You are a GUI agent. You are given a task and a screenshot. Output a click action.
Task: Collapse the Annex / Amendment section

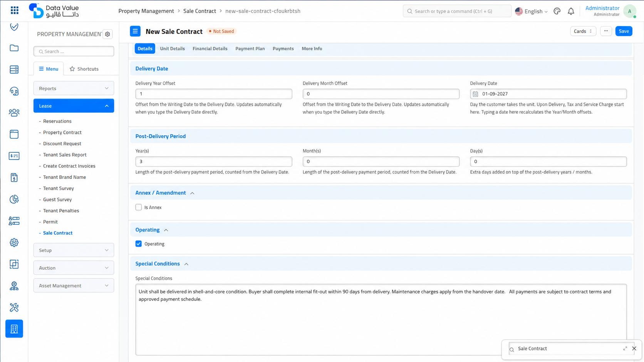click(192, 193)
